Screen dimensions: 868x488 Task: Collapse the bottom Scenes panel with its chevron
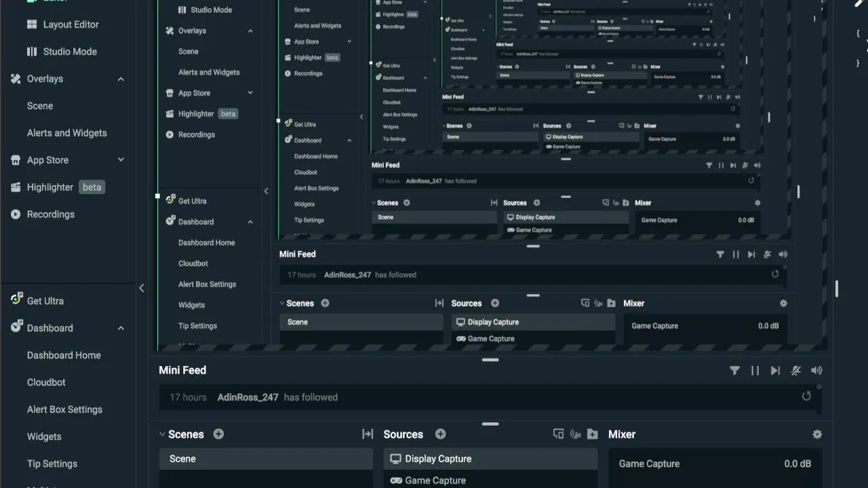tap(162, 434)
